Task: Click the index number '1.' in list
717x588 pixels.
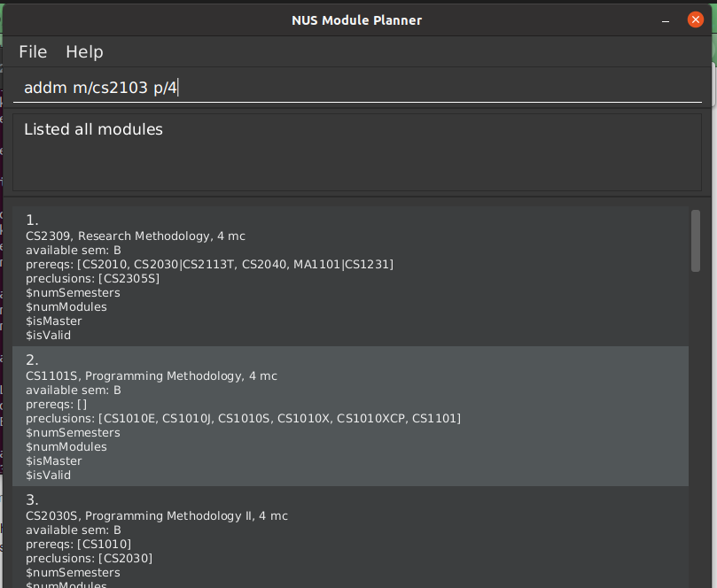Action: 32,220
